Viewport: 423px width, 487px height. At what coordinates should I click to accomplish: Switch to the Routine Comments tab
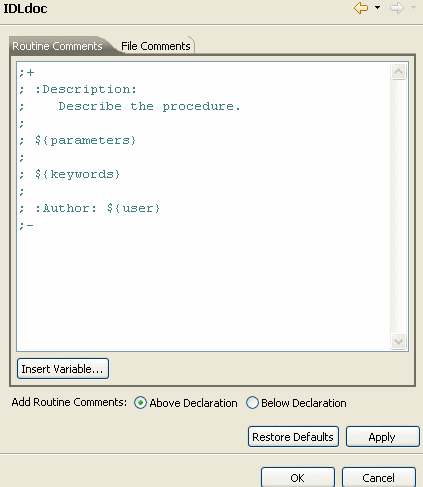57,46
